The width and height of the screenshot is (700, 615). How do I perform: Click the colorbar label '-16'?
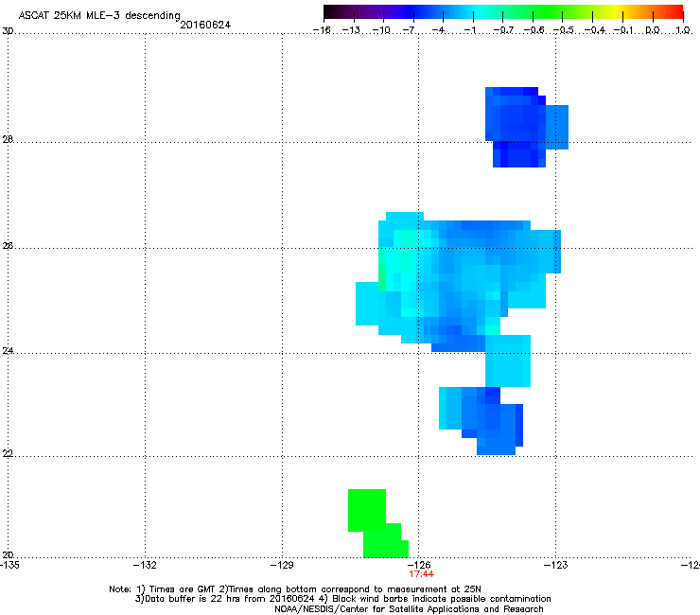pyautogui.click(x=322, y=30)
